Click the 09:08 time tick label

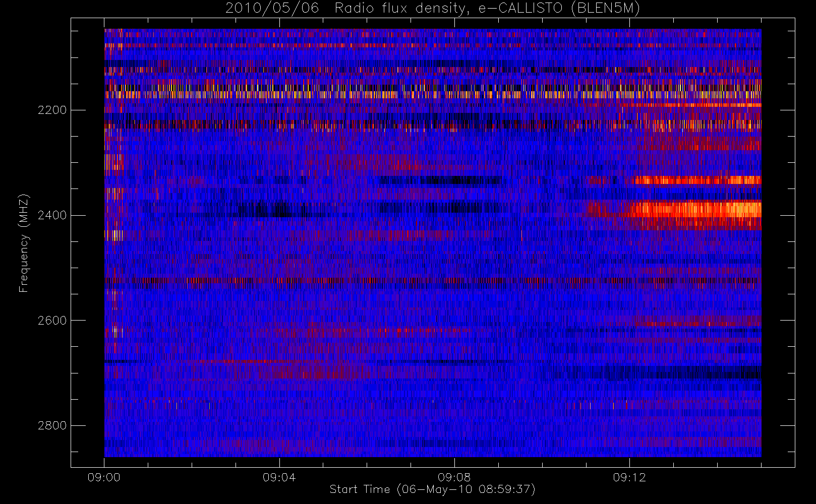click(454, 477)
